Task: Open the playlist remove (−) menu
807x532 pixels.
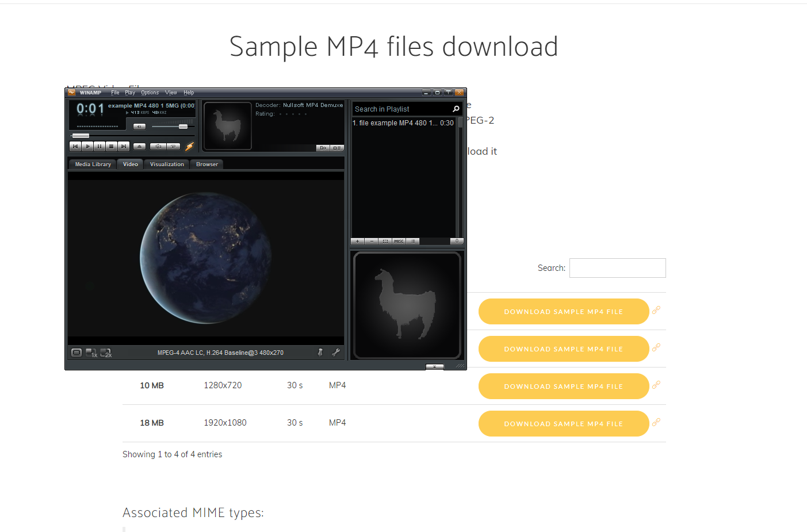Action: 371,242
